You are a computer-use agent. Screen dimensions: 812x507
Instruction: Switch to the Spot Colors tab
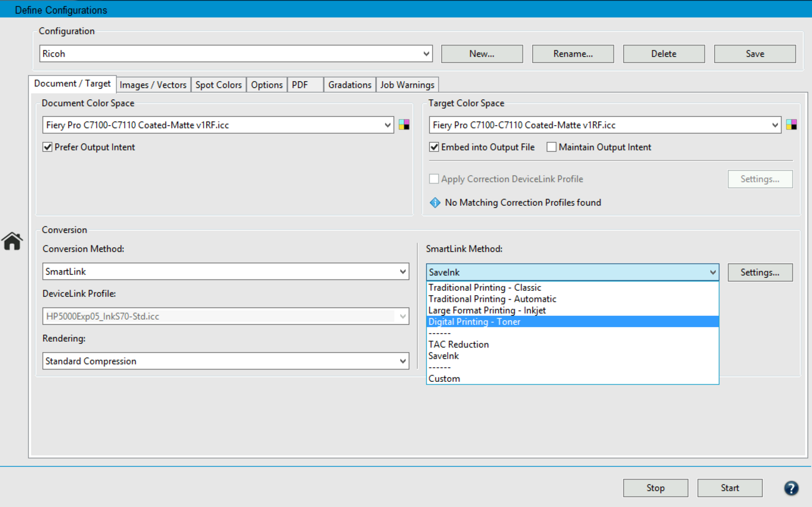(218, 85)
